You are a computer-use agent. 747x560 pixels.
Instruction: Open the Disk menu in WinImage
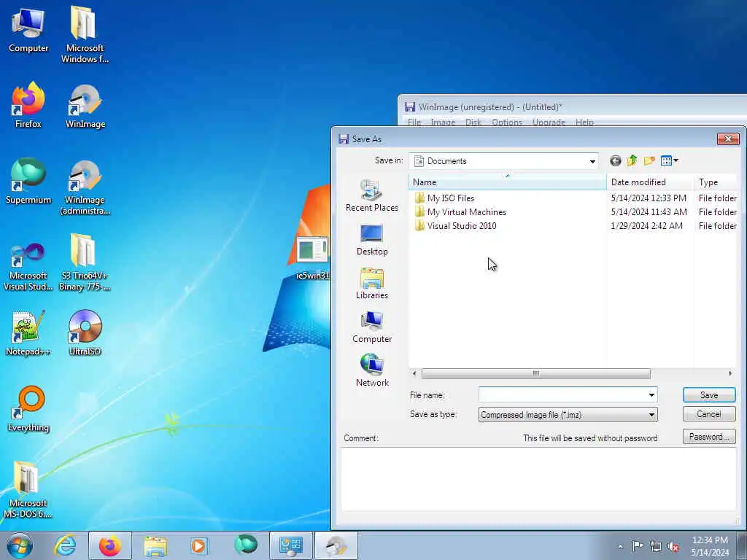pos(473,122)
